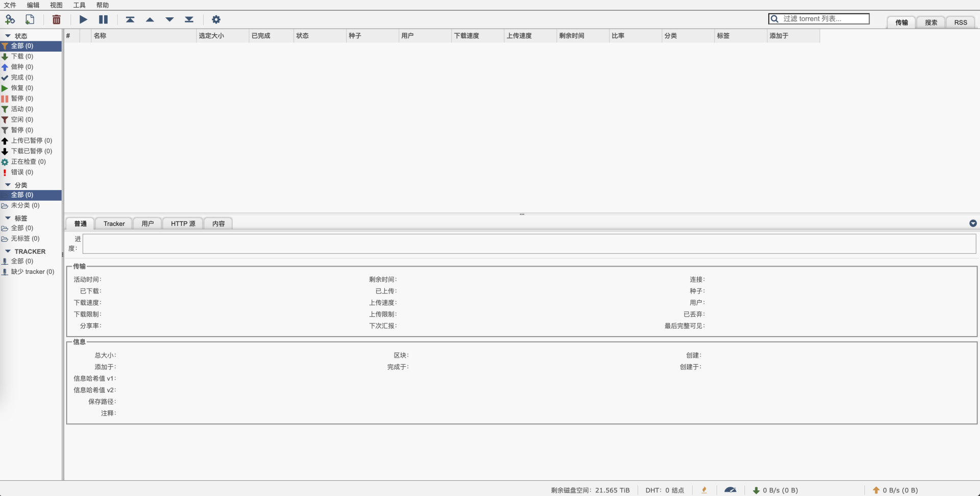This screenshot has height=496, width=980.
Task: Click the resume play toolbar icon
Action: click(83, 19)
